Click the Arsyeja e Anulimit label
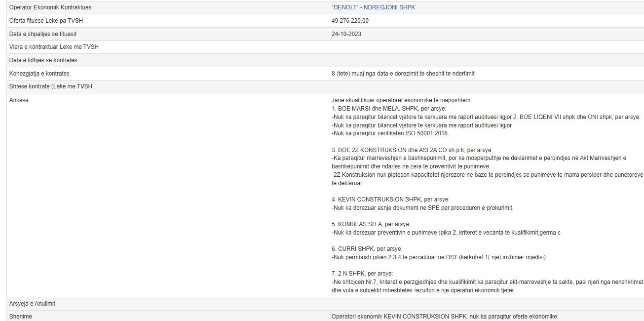 pos(32,304)
